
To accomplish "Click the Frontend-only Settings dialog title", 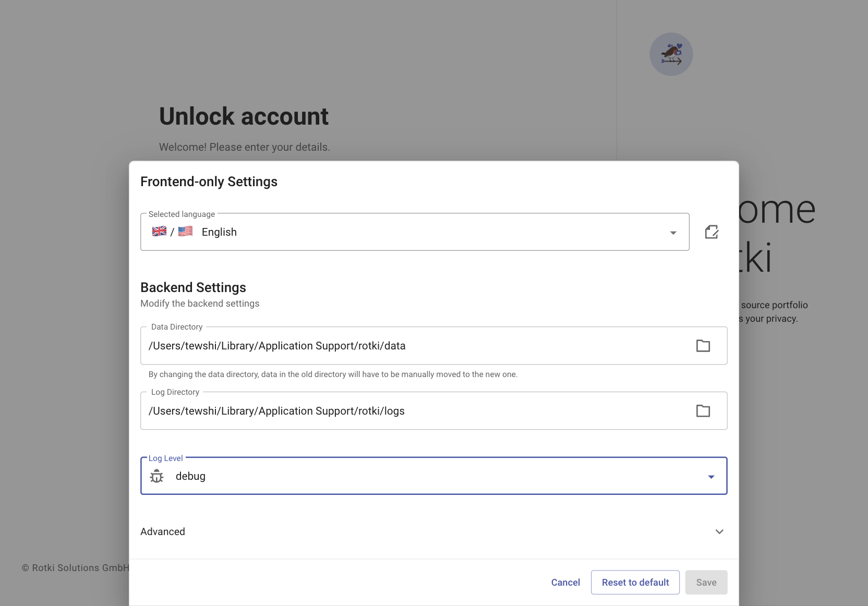I will tap(209, 181).
